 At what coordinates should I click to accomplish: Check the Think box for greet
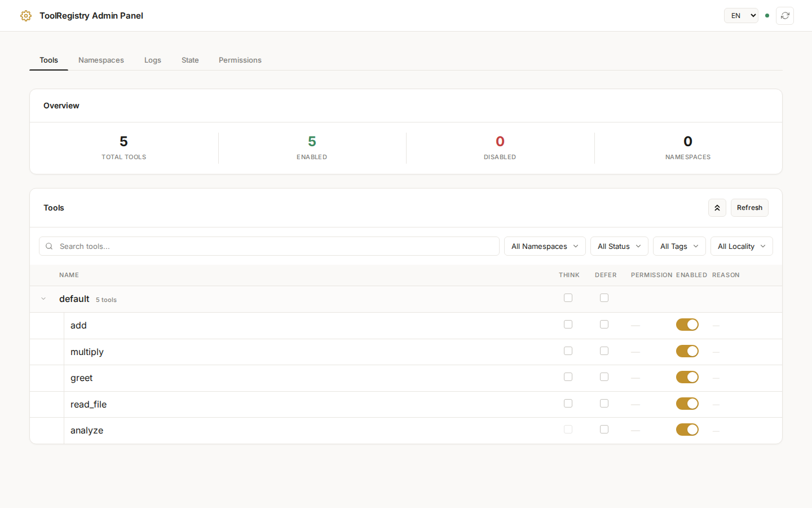[x=568, y=377]
